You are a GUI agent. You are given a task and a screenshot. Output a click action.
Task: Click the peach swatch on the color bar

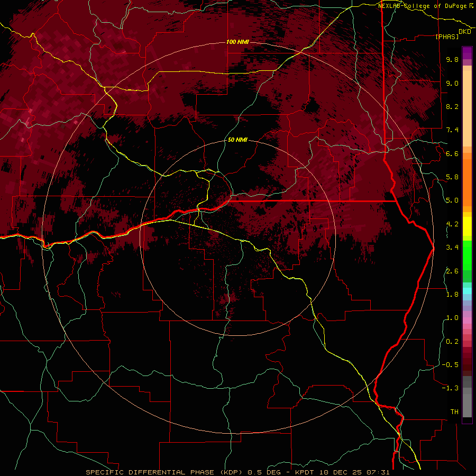pyautogui.click(x=467, y=109)
